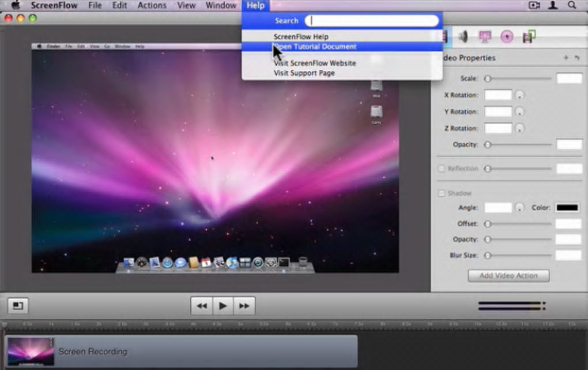
Task: Click the audio level meter
Action: coord(512,306)
